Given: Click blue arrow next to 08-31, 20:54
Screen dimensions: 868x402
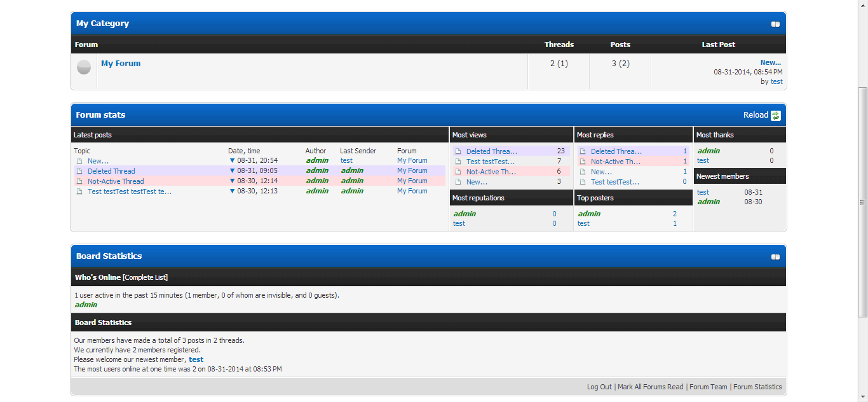Looking at the screenshot, I should click(232, 161).
